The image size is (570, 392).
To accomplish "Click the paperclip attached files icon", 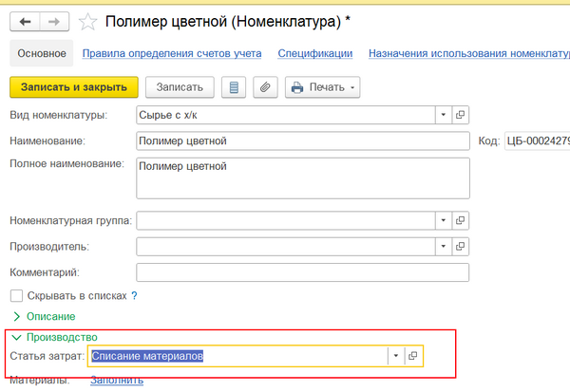I will coord(265,87).
